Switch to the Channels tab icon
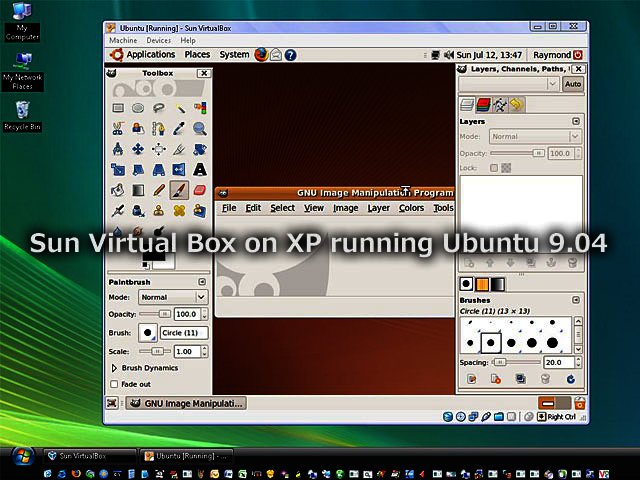640x480 pixels. [x=483, y=104]
